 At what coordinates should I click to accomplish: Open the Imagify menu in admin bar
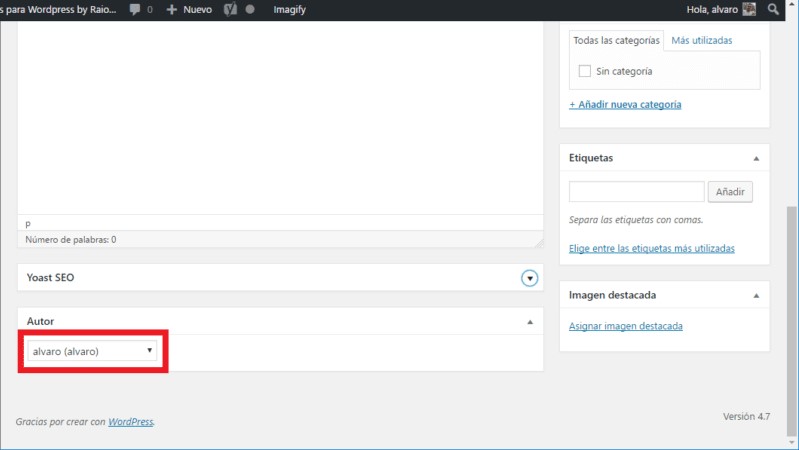point(289,9)
